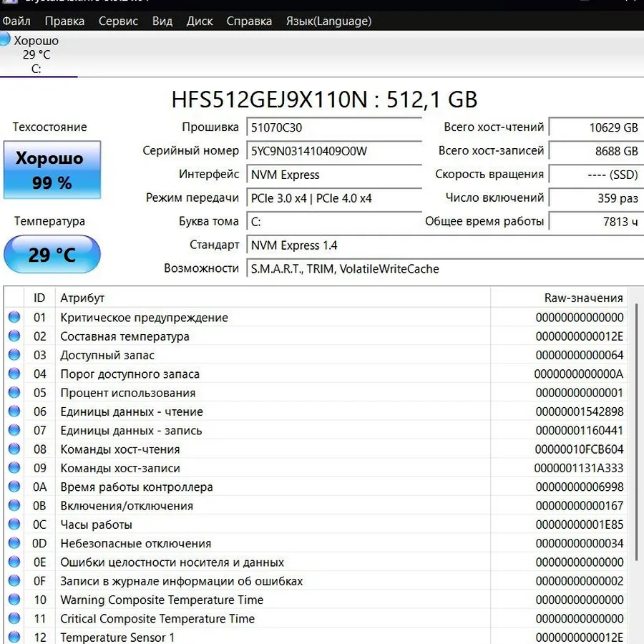Open the Сервис menu
The width and height of the screenshot is (644, 644).
click(118, 21)
